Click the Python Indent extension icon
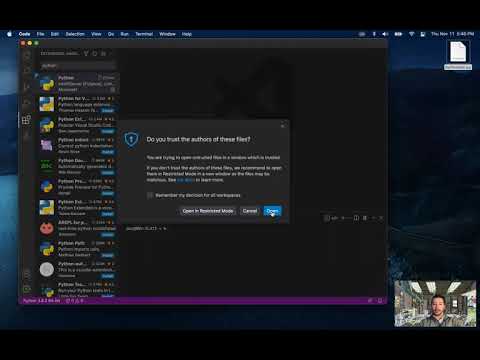The image size is (480, 360). 47,146
